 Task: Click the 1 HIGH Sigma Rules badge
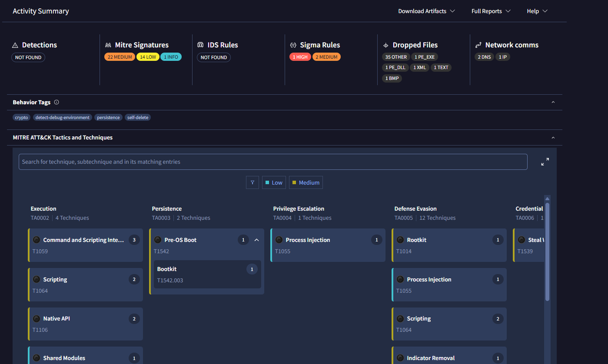[300, 57]
